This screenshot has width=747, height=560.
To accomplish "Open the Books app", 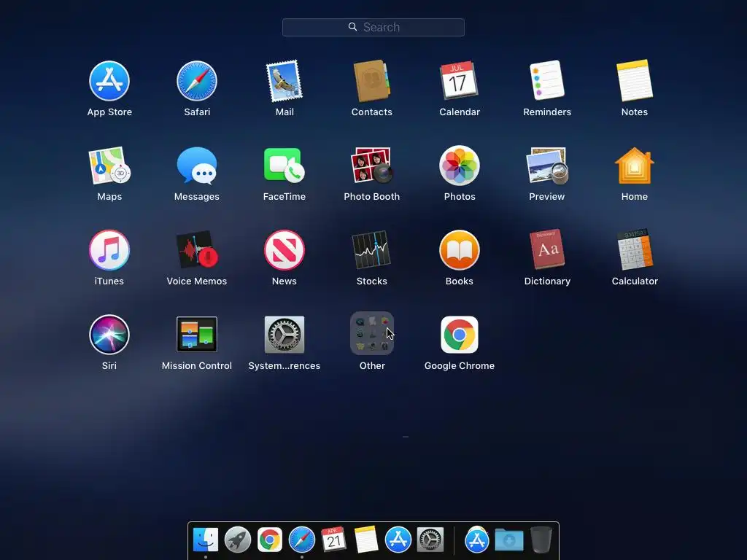I will coord(460,250).
